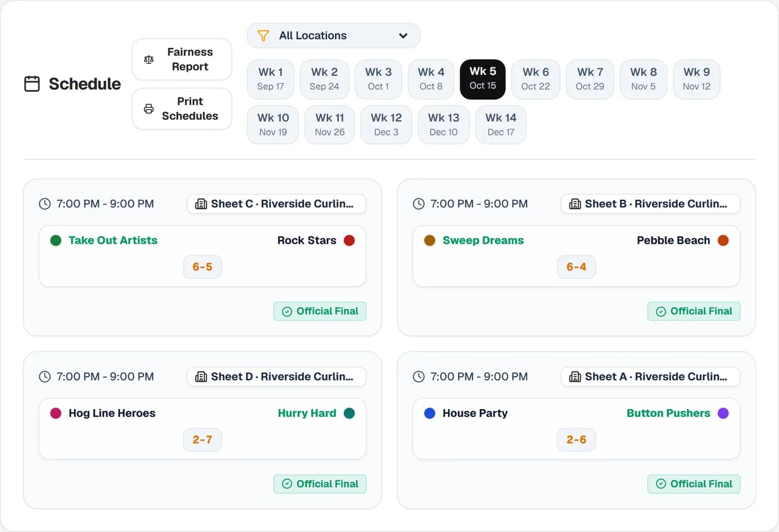Click the check icon in Sheet B's Official Final
This screenshot has height=532, width=779.
661,312
